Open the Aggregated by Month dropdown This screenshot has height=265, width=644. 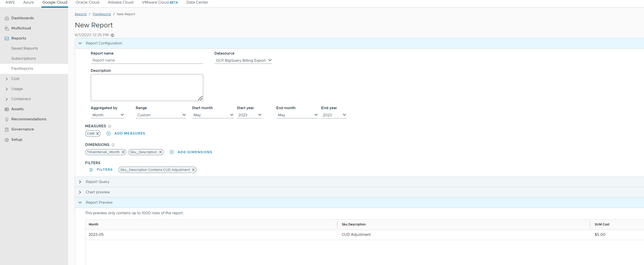click(x=107, y=115)
